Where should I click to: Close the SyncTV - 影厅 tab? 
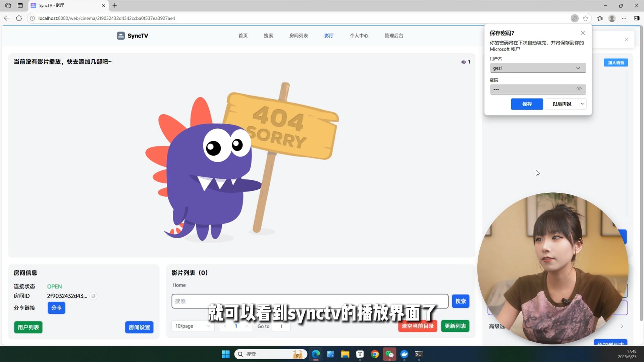[104, 6]
